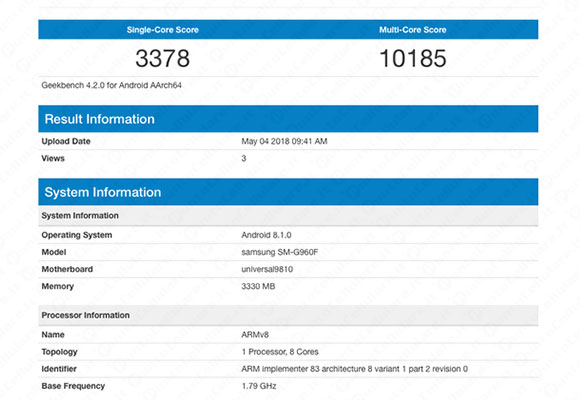580x400 pixels.
Task: Click the Model label
Action: click(54, 252)
